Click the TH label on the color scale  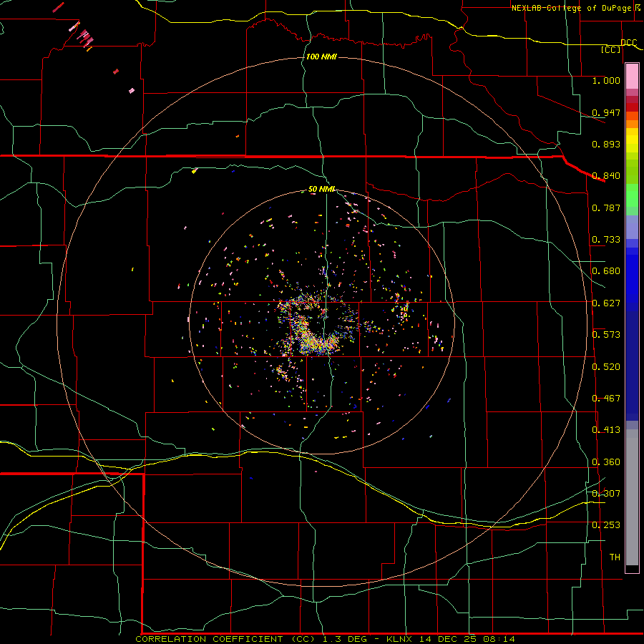615,557
